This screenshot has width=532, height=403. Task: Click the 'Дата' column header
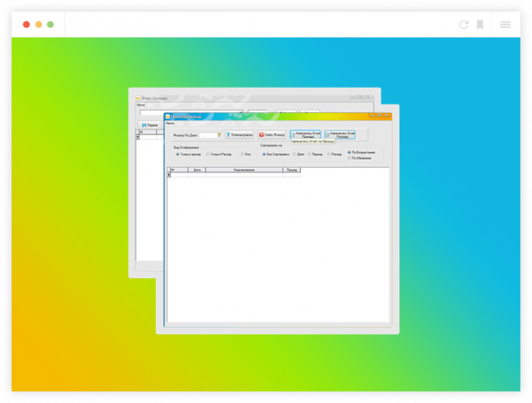click(197, 169)
